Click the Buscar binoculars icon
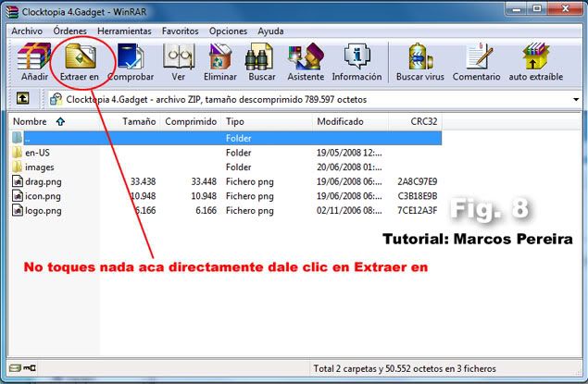The height and width of the screenshot is (384, 588). pos(258,56)
